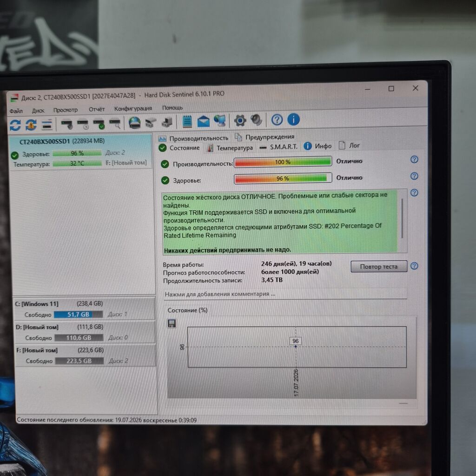Click the speaker sound alert icon
The width and height of the screenshot is (476, 476).
(x=257, y=120)
